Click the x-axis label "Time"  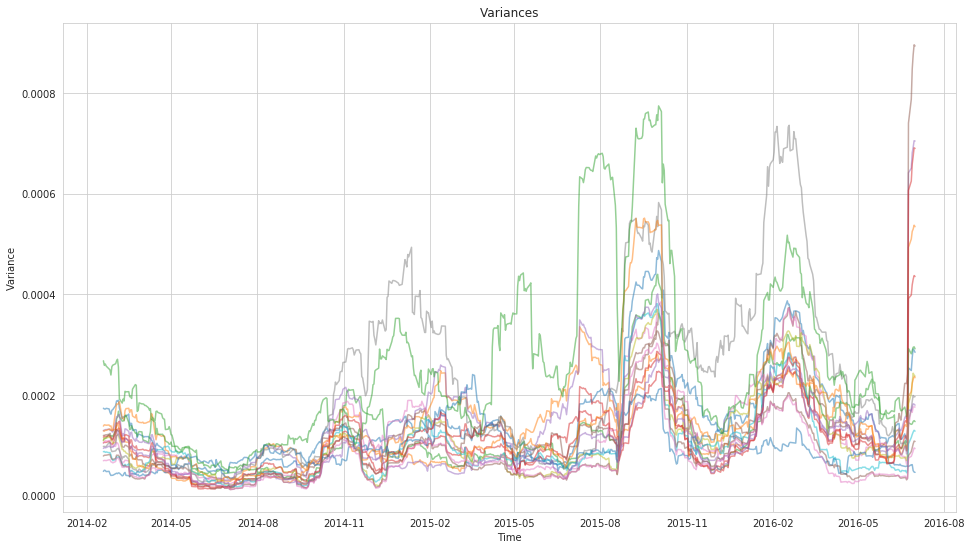click(510, 538)
